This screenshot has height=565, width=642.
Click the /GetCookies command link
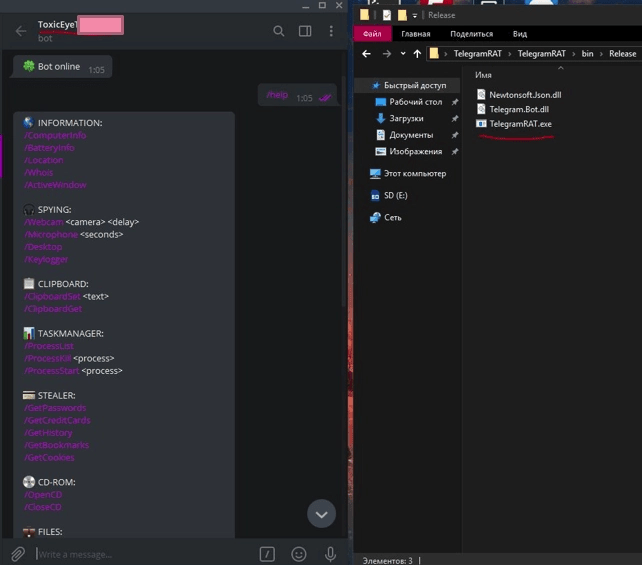pyautogui.click(x=49, y=457)
